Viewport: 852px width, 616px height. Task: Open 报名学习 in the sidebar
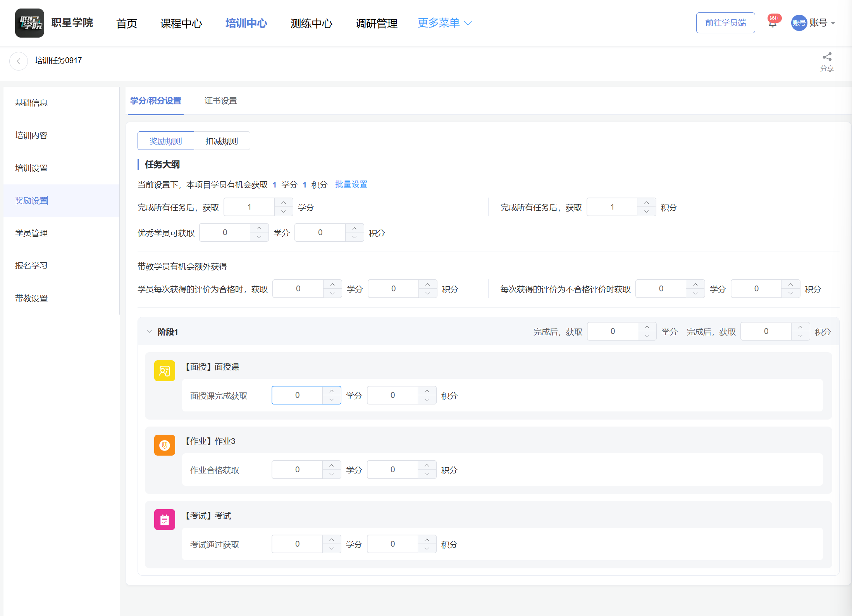(31, 265)
